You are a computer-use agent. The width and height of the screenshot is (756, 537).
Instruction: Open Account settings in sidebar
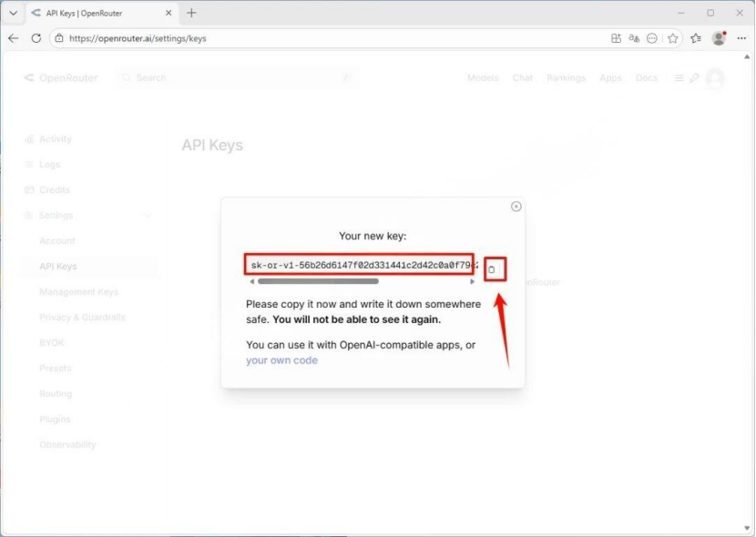pos(57,241)
